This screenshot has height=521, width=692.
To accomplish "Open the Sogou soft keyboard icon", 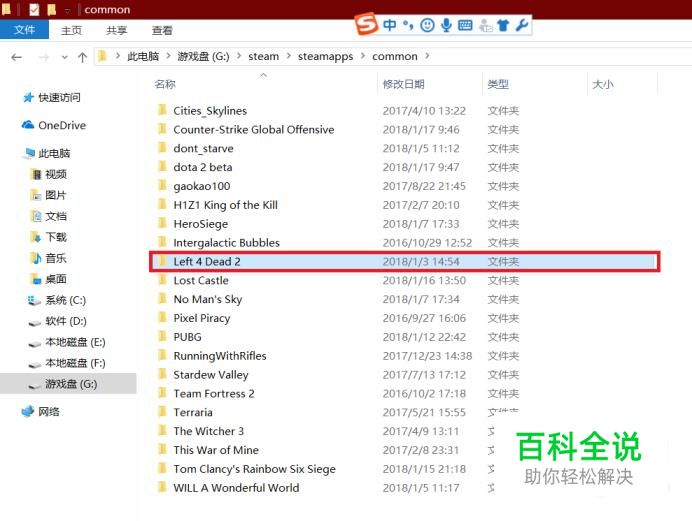I will pos(465,25).
